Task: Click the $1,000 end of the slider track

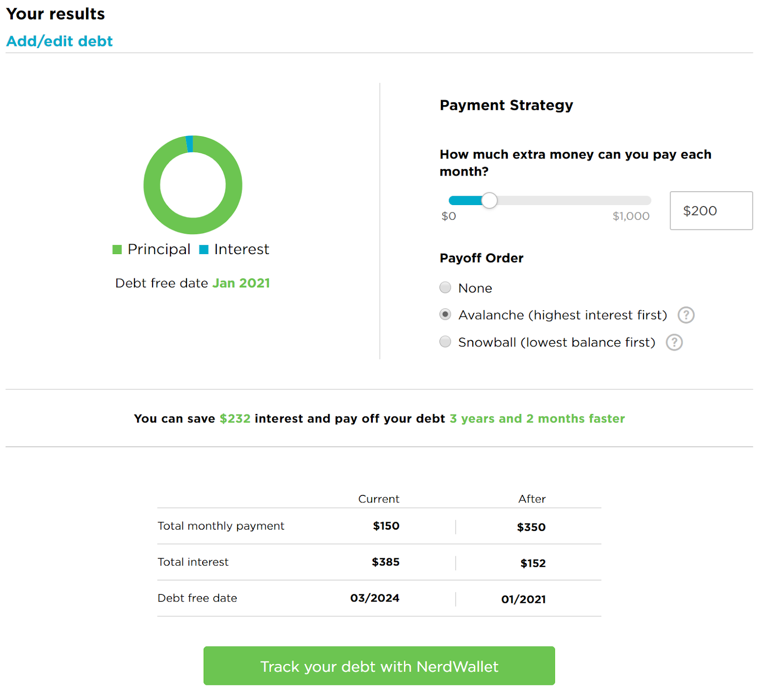Action: [x=647, y=201]
